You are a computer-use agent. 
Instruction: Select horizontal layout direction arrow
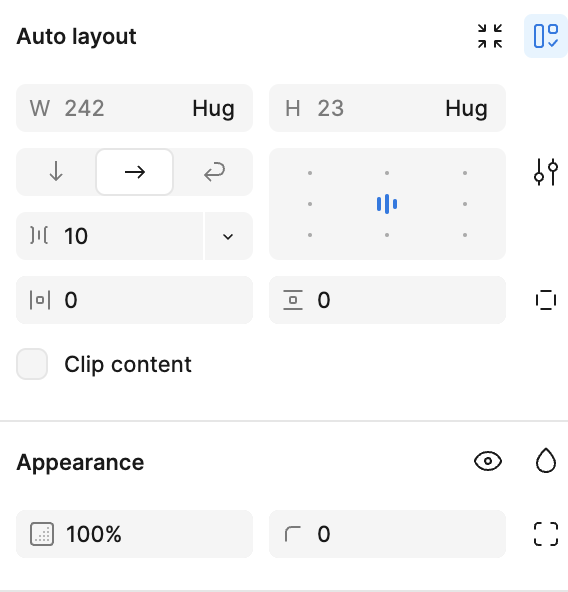tap(135, 172)
